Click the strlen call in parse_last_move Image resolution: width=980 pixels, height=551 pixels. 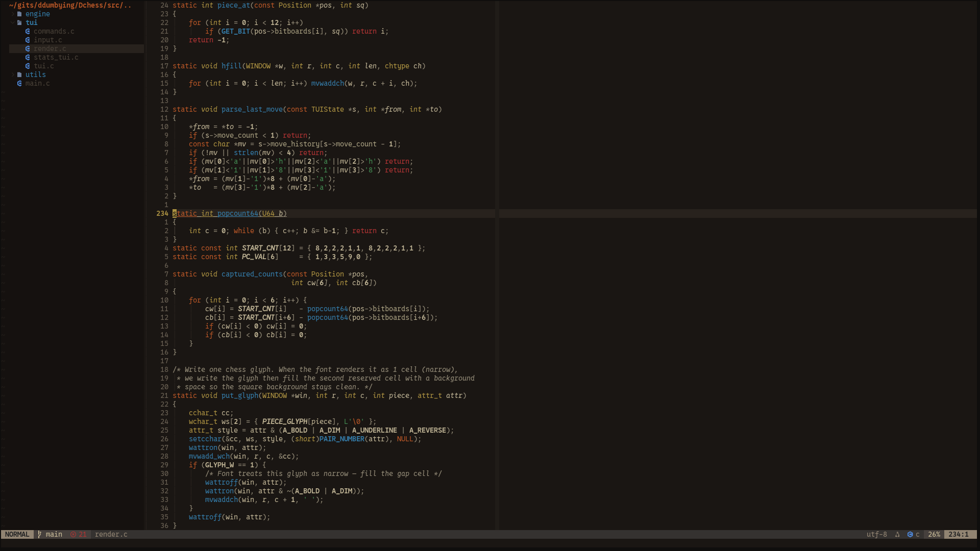point(246,153)
